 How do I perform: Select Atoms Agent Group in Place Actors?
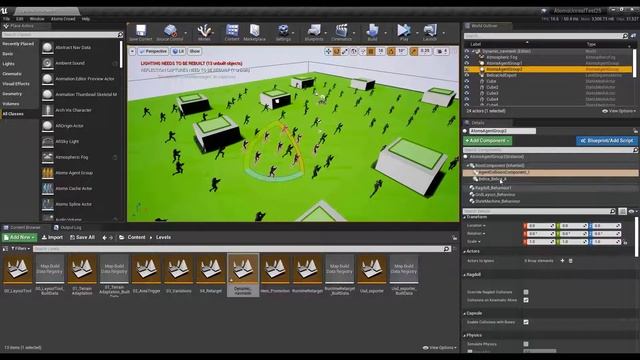(74, 173)
